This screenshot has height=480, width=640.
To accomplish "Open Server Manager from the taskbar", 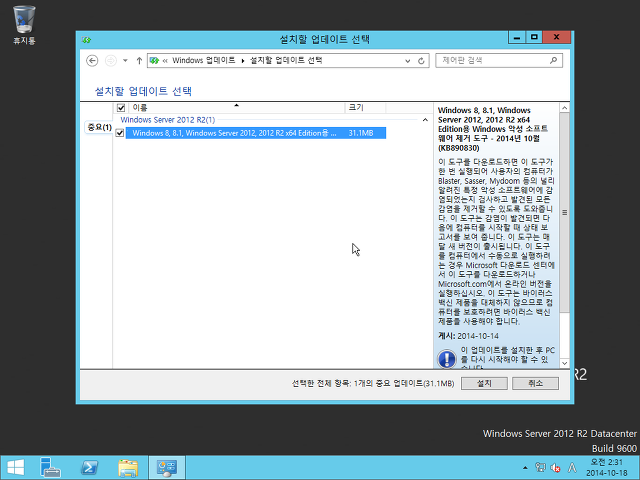I will pos(50,467).
